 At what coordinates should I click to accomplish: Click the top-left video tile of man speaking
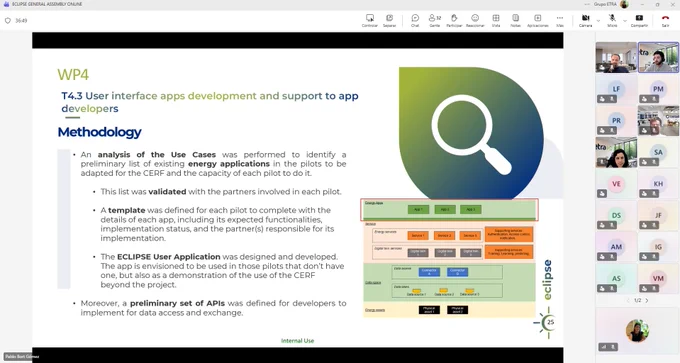[616, 57]
